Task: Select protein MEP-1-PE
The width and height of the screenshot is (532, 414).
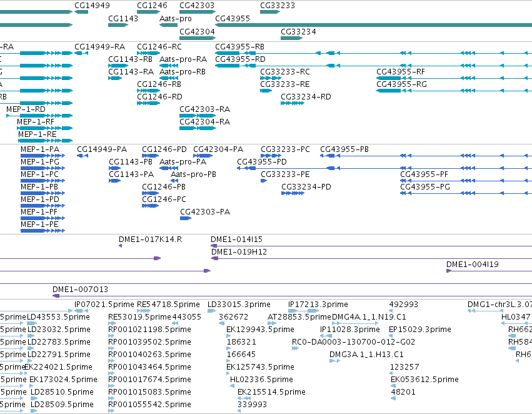Action: pyautogui.click(x=39, y=225)
